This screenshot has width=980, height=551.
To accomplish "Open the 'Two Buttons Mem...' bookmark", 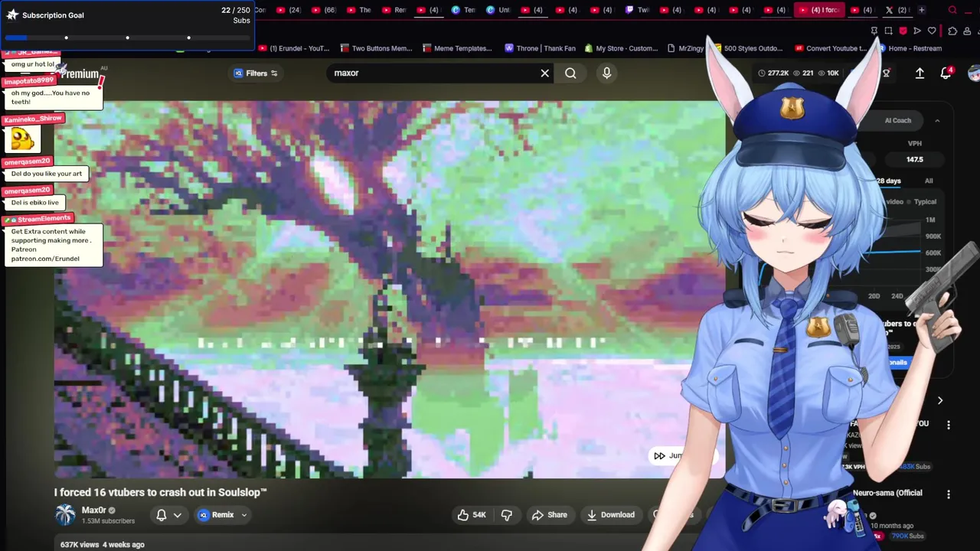I will pos(376,49).
